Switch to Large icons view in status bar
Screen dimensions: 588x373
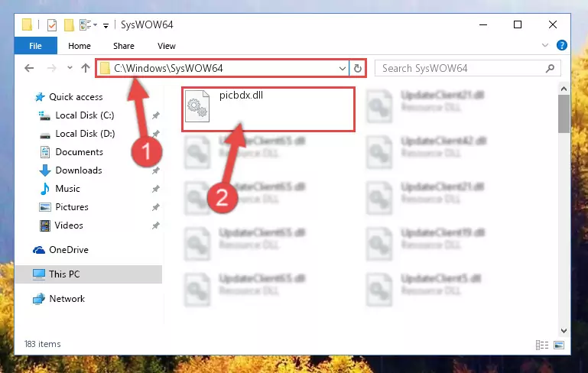click(559, 345)
